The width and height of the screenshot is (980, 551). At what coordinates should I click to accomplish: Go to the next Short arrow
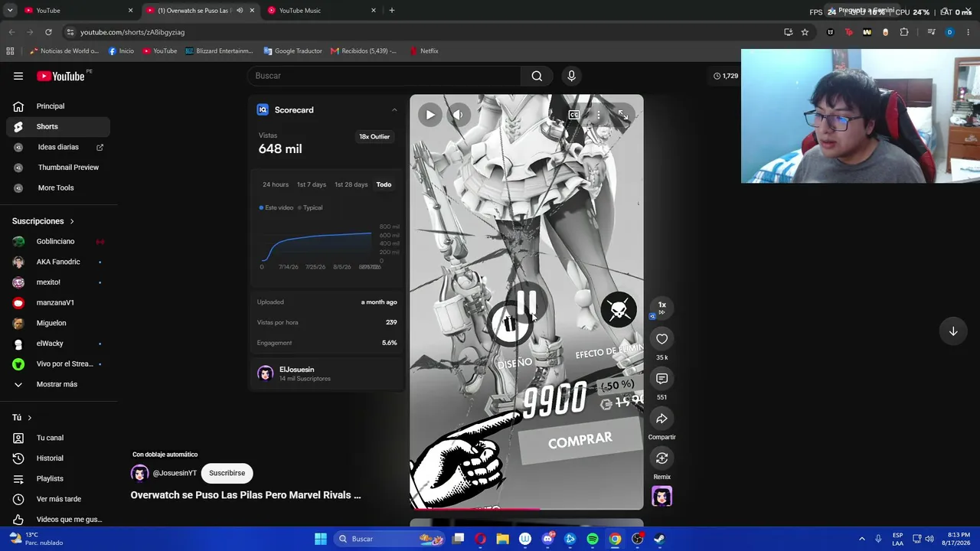[x=953, y=331]
